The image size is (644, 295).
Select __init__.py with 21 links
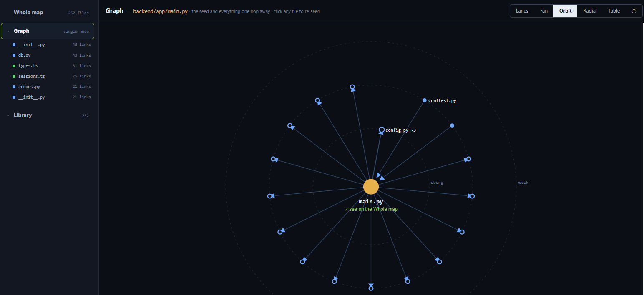pos(52,97)
